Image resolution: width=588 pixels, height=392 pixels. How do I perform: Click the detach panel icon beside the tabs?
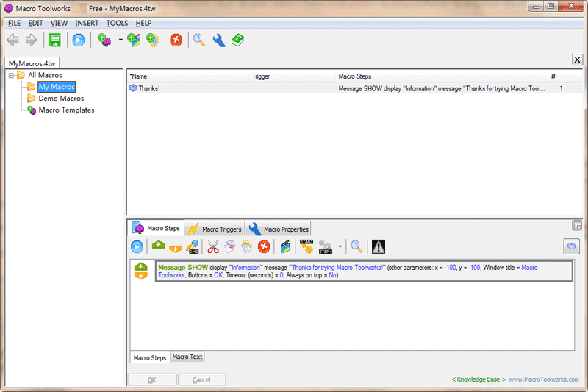[x=577, y=226]
